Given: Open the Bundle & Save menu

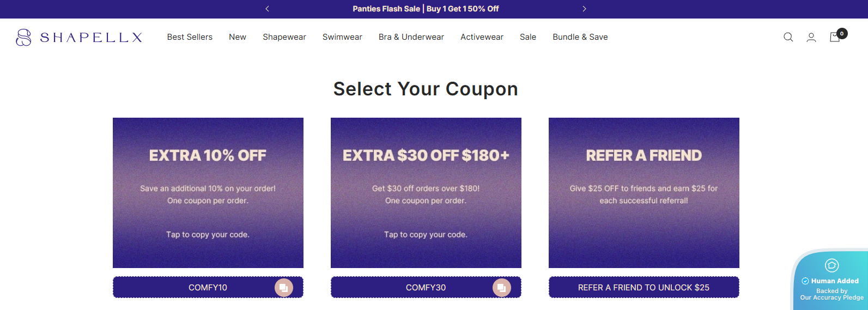Looking at the screenshot, I should coord(580,37).
